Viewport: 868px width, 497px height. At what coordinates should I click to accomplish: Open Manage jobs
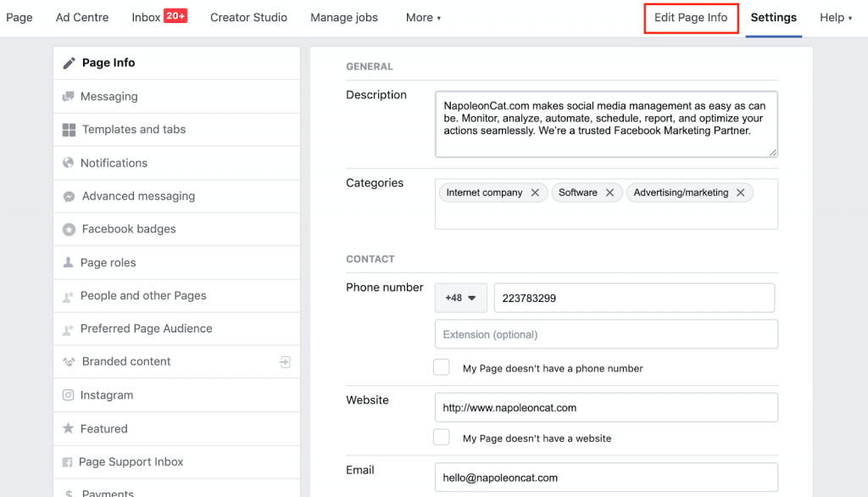[x=344, y=18]
